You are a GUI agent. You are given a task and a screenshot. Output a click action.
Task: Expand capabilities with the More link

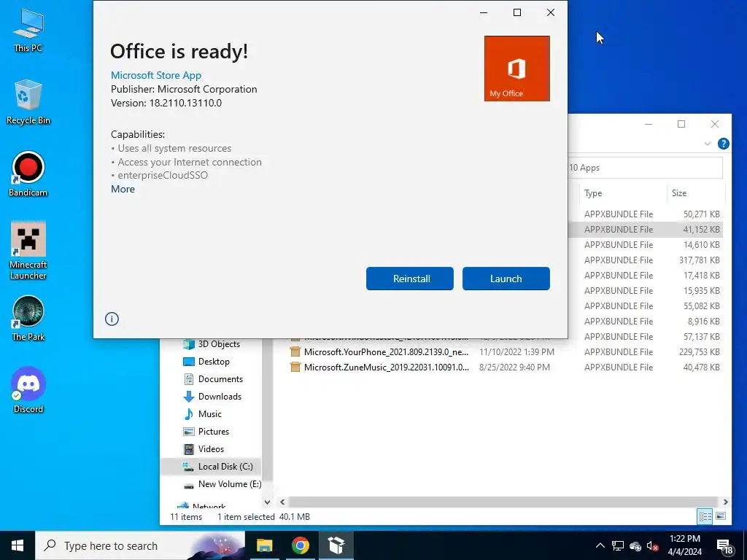pos(123,189)
